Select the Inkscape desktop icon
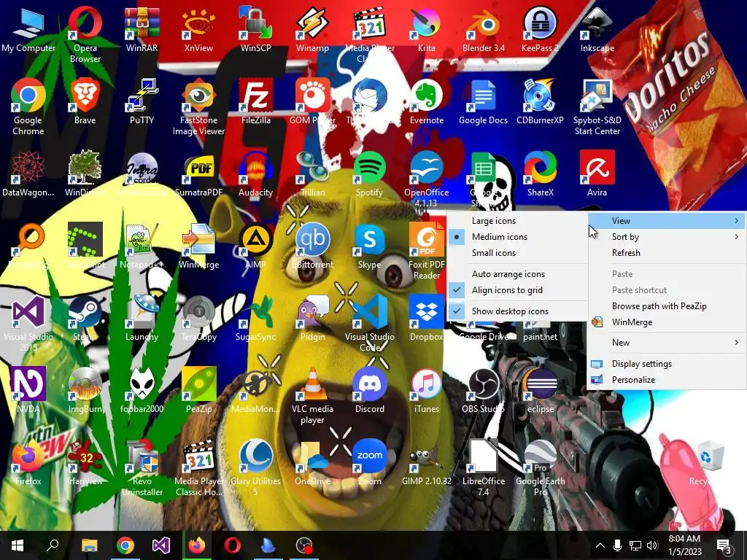747x560 pixels. pos(597,29)
